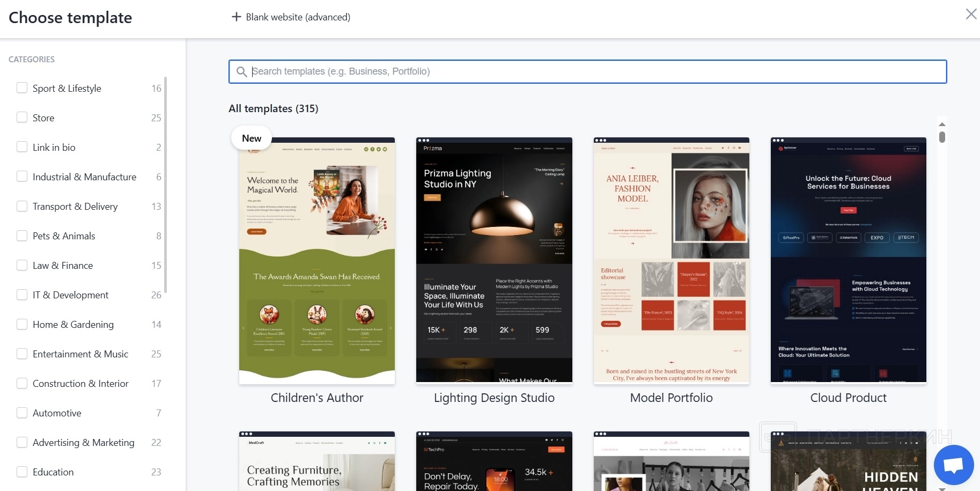Viewport: 980px width, 491px height.
Task: Click the Industrial & Manufacture label
Action: point(84,177)
